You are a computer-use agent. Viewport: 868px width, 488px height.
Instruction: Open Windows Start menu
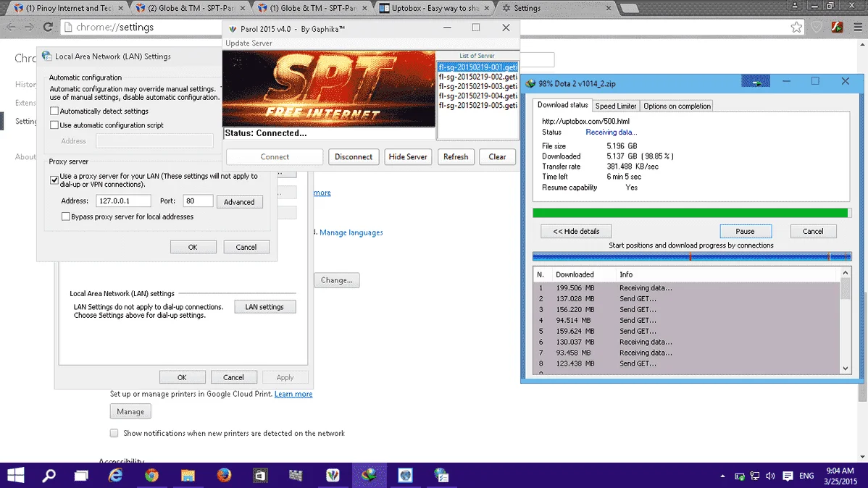coord(15,475)
